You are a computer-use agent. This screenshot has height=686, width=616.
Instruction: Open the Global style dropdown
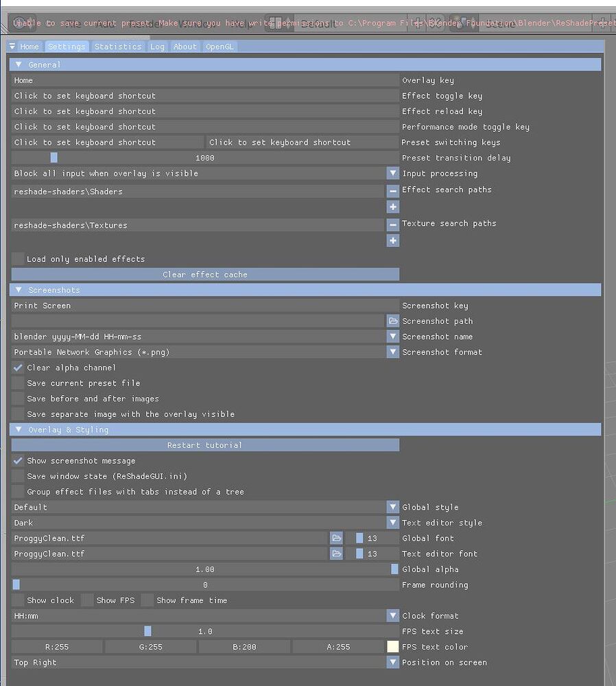pos(392,507)
